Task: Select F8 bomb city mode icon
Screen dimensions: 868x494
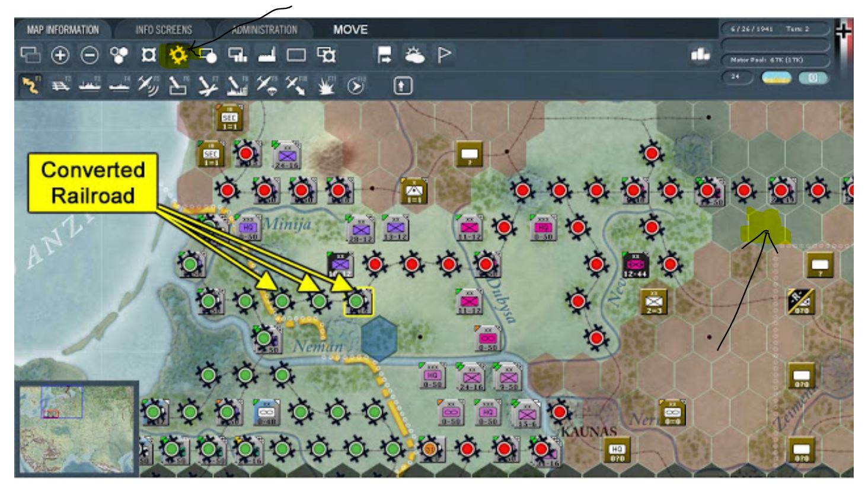Action: (x=237, y=85)
